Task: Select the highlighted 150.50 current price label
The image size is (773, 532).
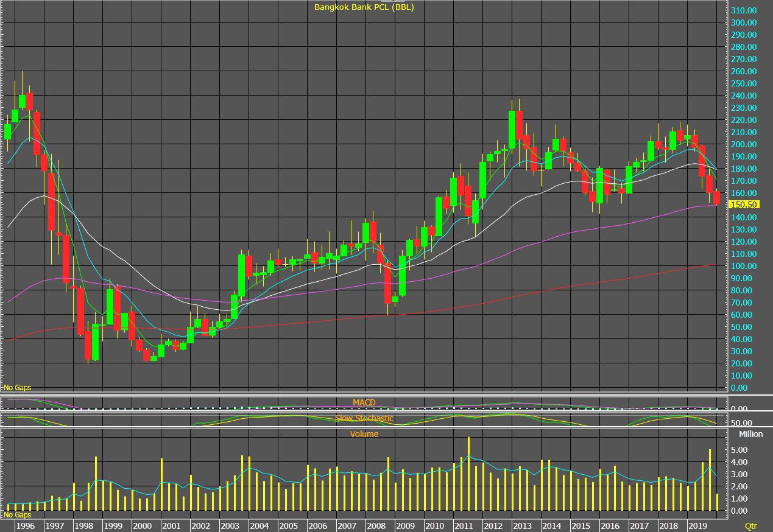Action: pyautogui.click(x=745, y=205)
